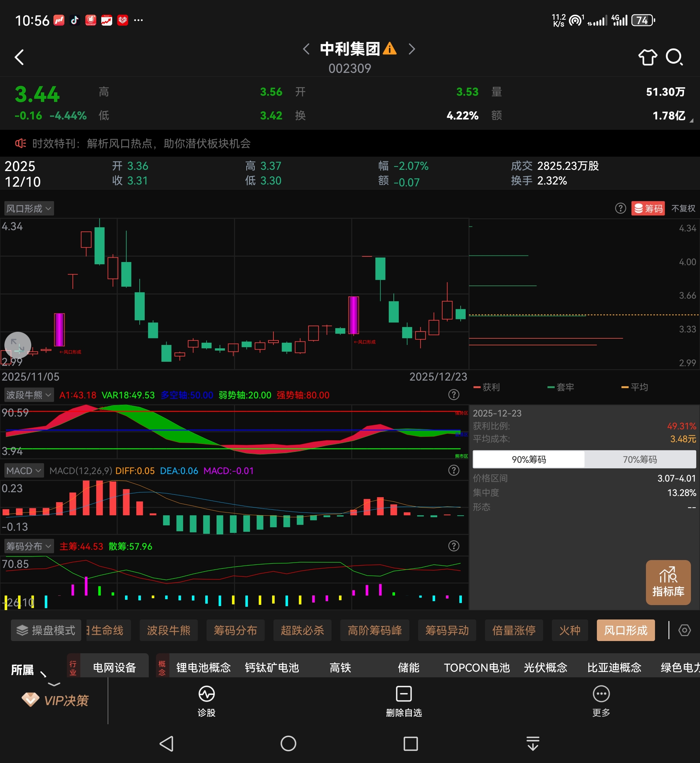Select the 90%筹码 option
This screenshot has width=700, height=763.
point(528,459)
